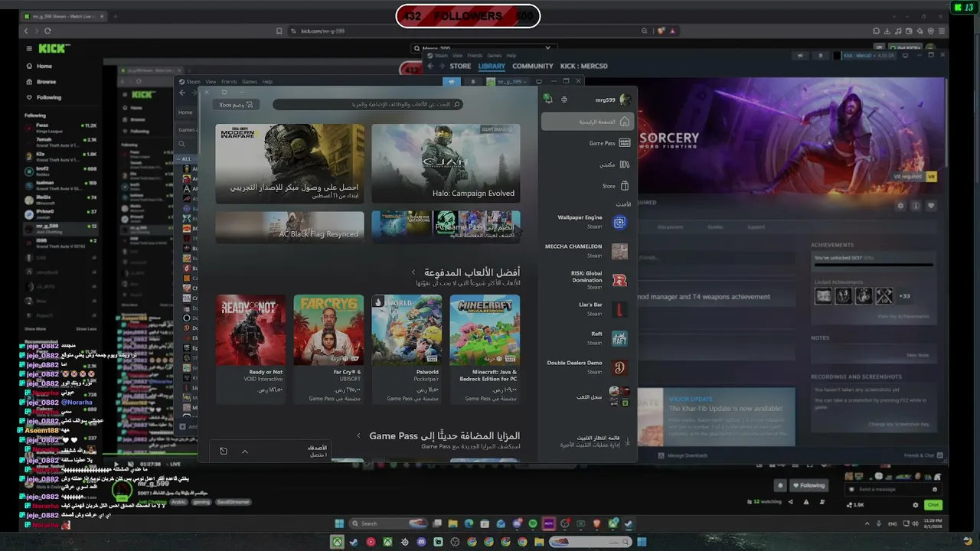Open Raft from the Xbox recent list
The image size is (980, 551).
click(587, 338)
